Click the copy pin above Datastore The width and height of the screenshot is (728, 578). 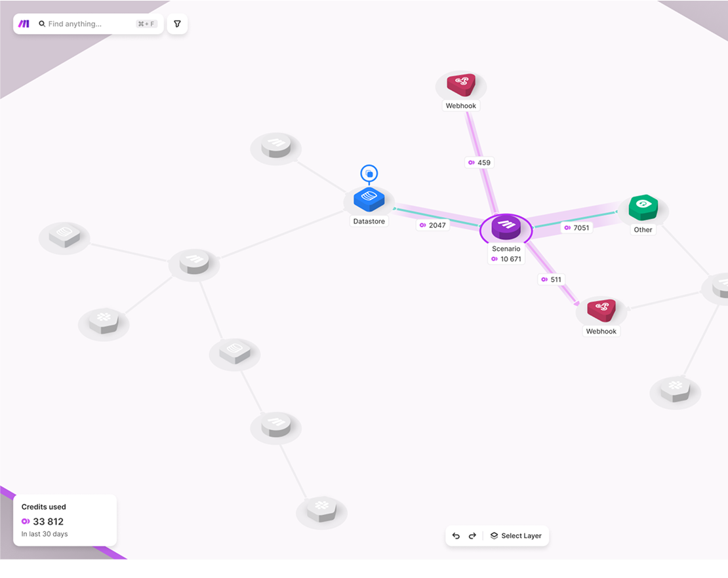(x=369, y=174)
